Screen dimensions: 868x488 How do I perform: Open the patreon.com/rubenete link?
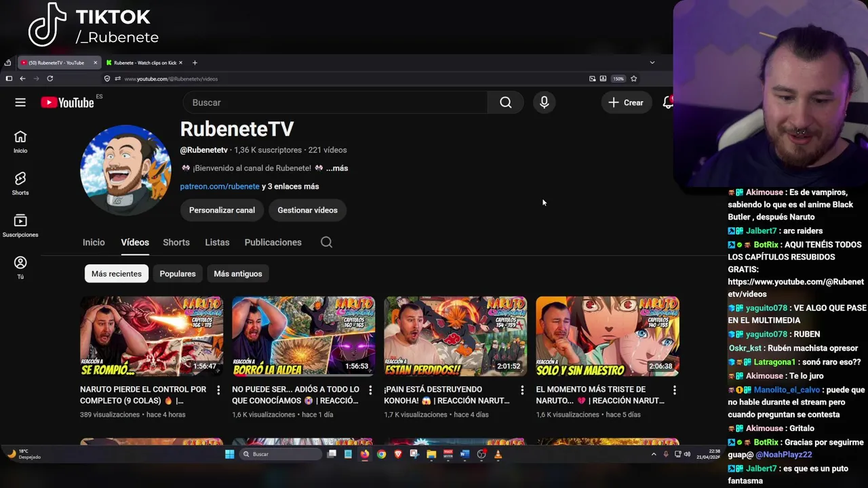(x=220, y=186)
